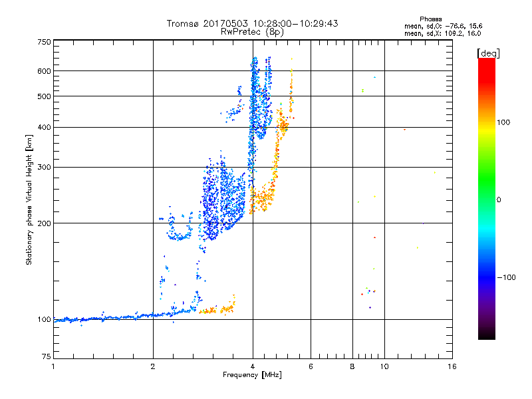
Task: Click the y-axis tick label '750'
Action: click(x=45, y=42)
